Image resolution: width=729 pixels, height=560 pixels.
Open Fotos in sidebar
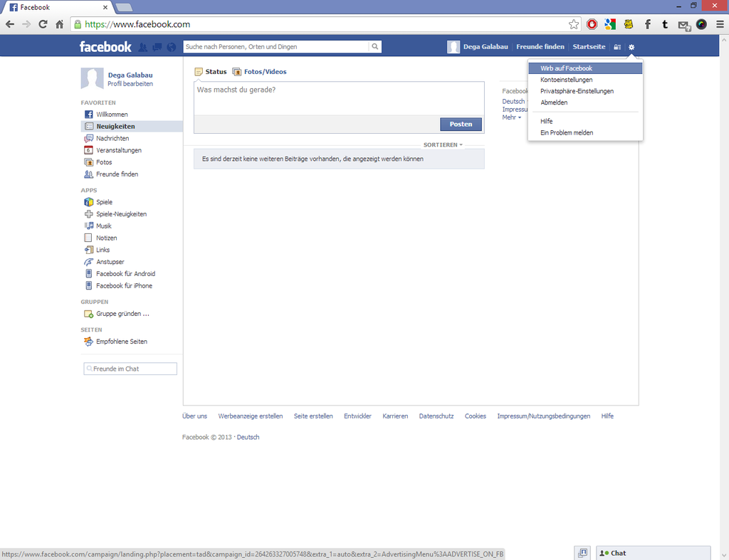104,162
